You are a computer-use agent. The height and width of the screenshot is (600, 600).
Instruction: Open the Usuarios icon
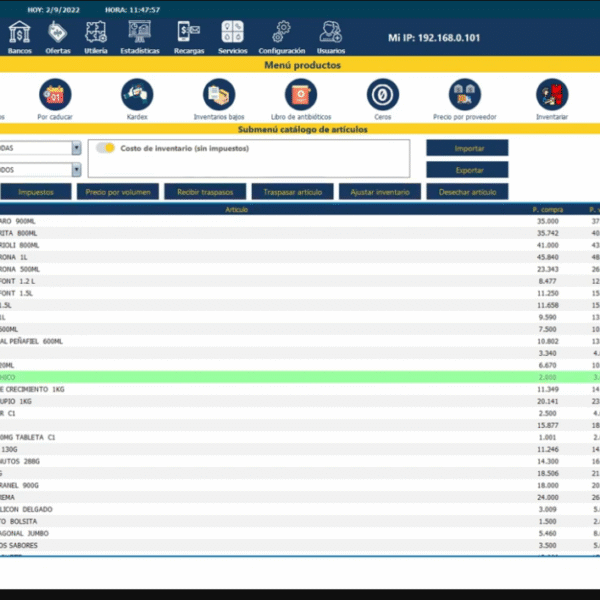(331, 33)
